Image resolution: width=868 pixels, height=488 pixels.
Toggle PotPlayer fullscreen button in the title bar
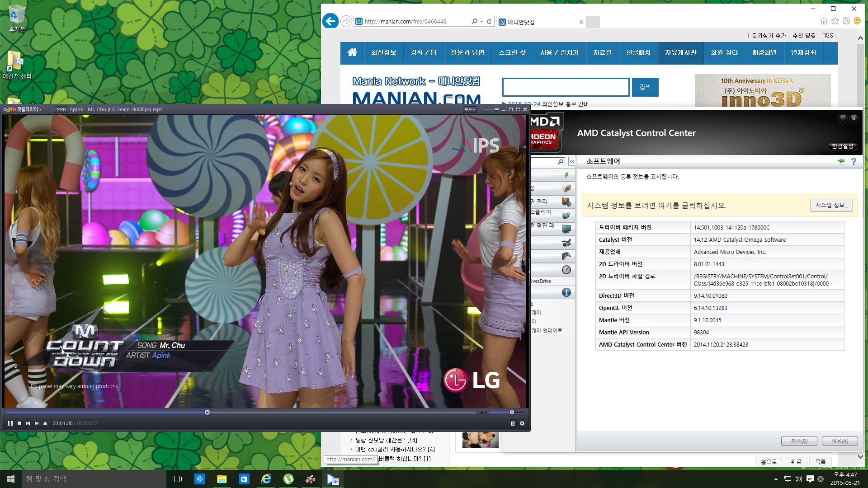tap(518, 109)
